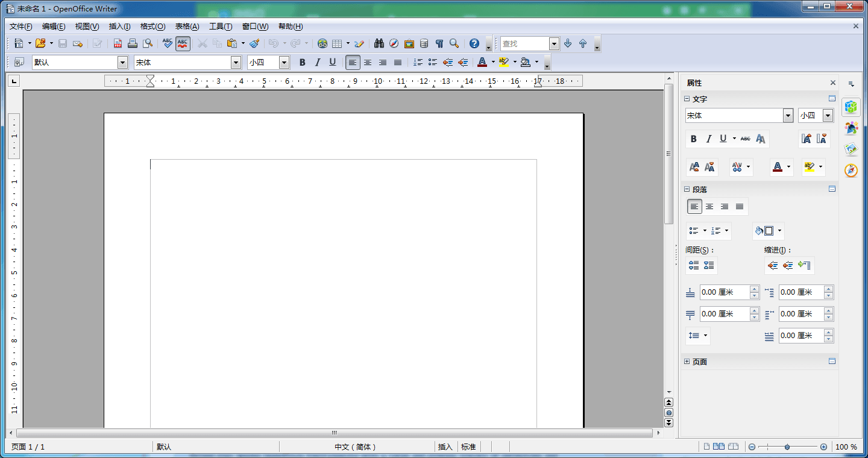Open the Styles and Formatting toolbar icon
868x458 pixels.
pyautogui.click(x=19, y=62)
